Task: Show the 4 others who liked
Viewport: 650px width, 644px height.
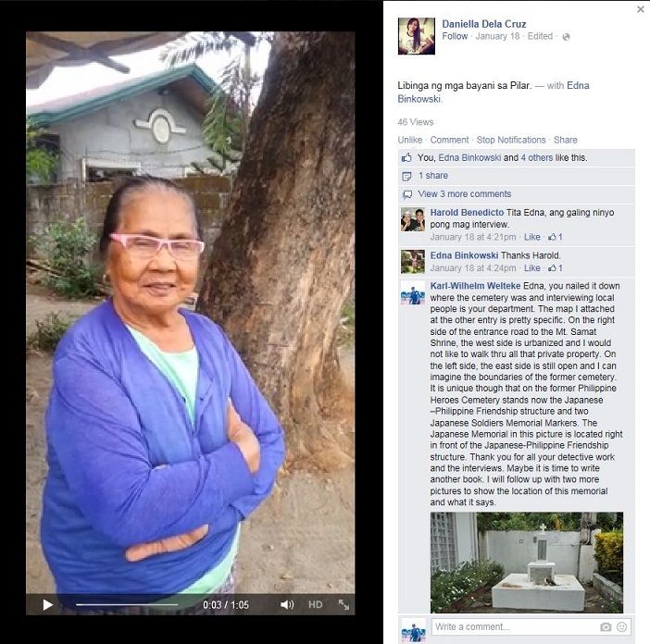Action: [x=536, y=158]
